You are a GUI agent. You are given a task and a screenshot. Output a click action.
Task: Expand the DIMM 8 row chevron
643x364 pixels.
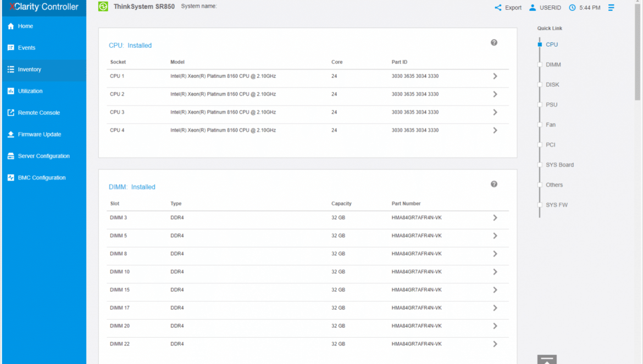tap(495, 254)
